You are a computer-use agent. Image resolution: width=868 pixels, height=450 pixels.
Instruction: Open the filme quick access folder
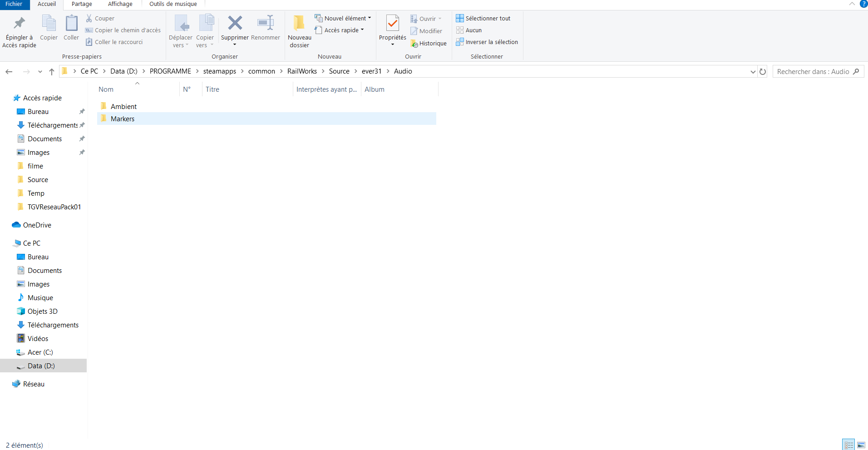[x=35, y=166]
